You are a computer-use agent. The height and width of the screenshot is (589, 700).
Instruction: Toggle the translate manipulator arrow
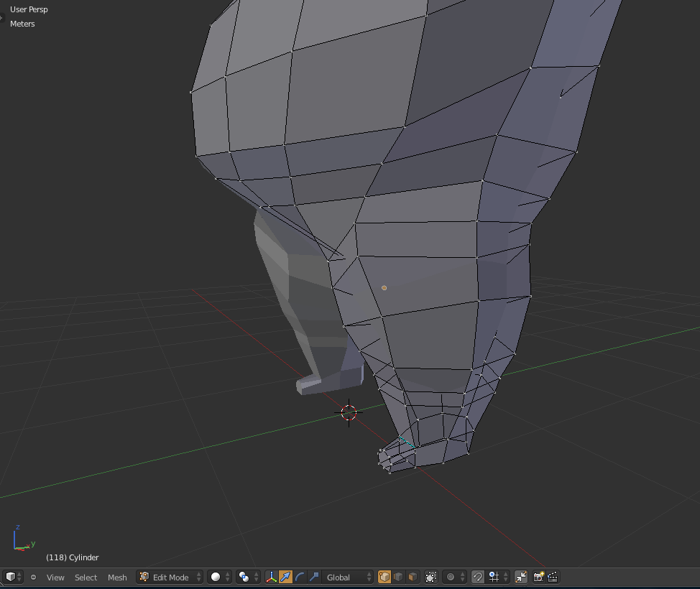click(285, 577)
